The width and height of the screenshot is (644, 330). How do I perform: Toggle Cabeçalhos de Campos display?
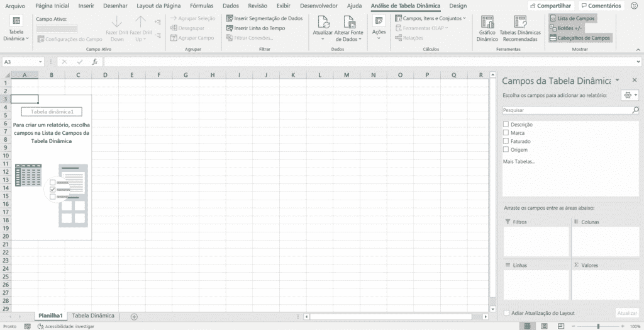[x=580, y=38]
